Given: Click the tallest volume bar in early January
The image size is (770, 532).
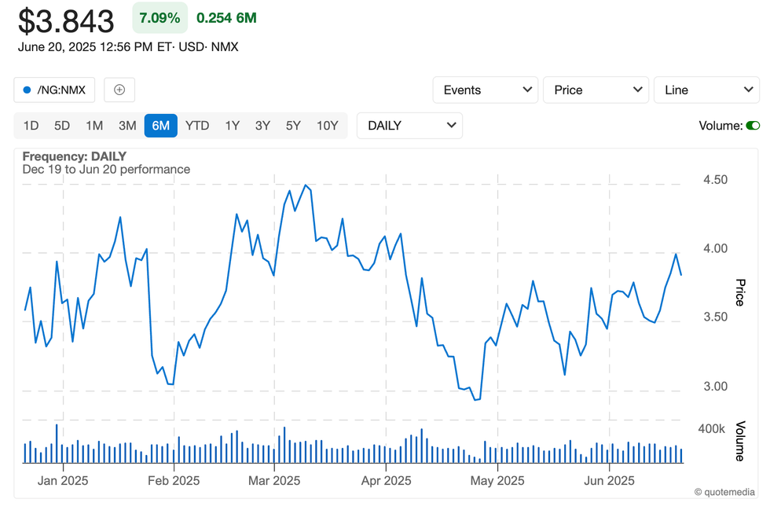Looking at the screenshot, I should pos(57,444).
